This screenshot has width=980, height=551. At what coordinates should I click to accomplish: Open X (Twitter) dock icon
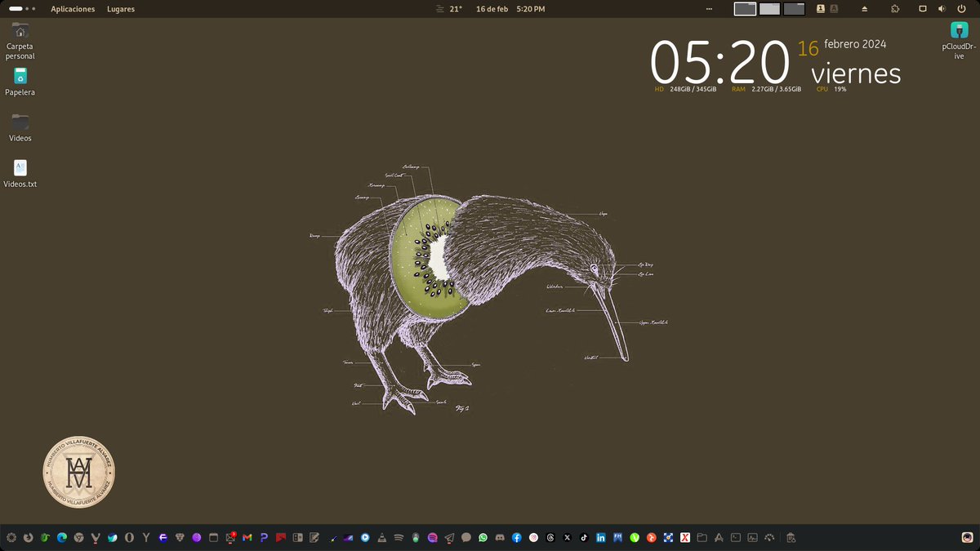(567, 538)
